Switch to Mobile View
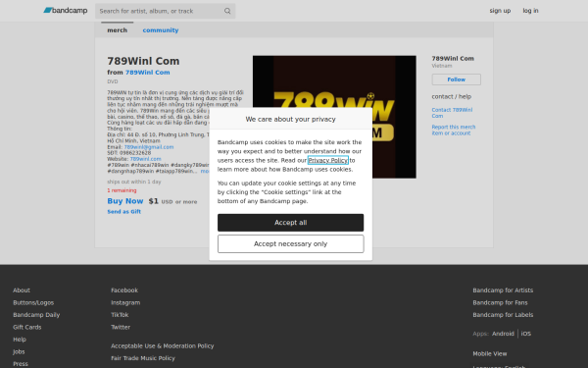The image size is (588, 368). pyautogui.click(x=490, y=353)
